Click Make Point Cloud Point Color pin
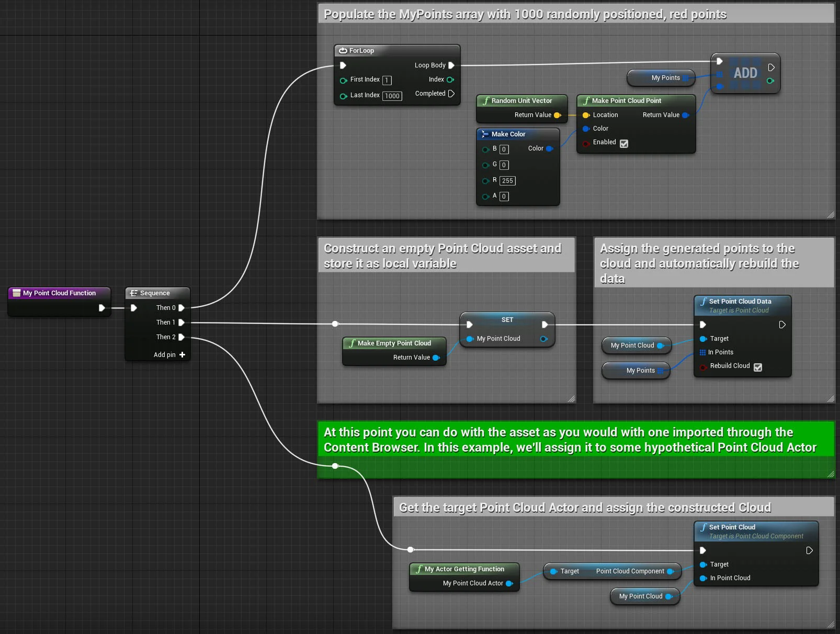 tap(586, 129)
